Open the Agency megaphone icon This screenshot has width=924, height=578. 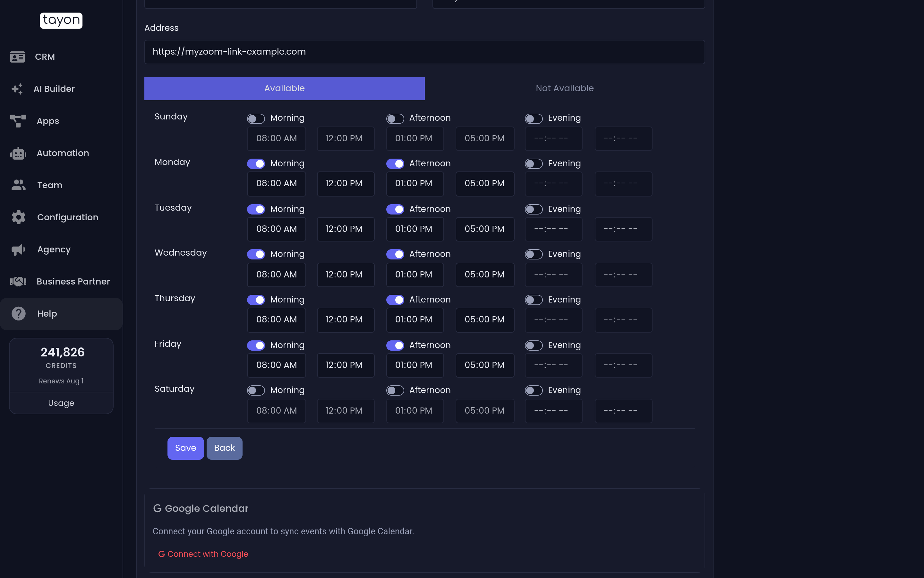pyautogui.click(x=18, y=250)
